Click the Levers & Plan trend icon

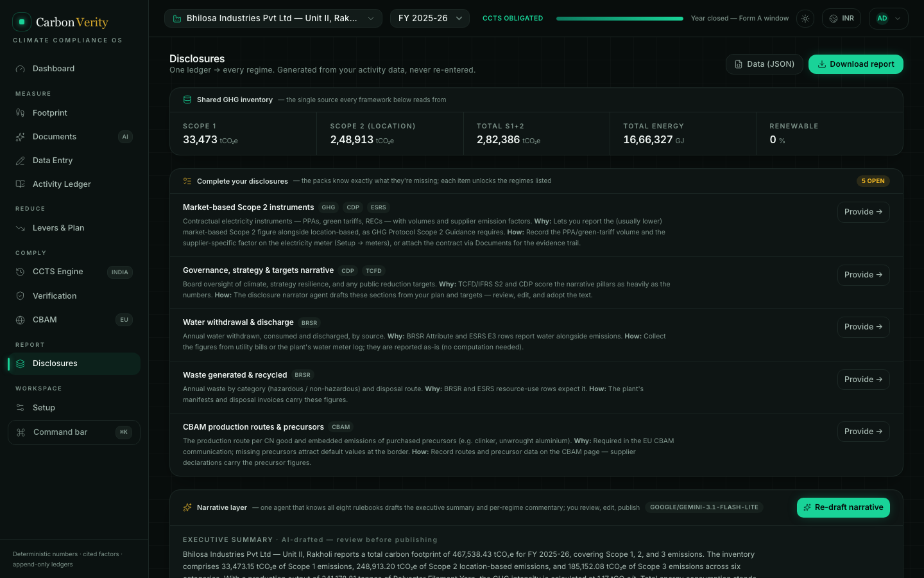tap(21, 228)
